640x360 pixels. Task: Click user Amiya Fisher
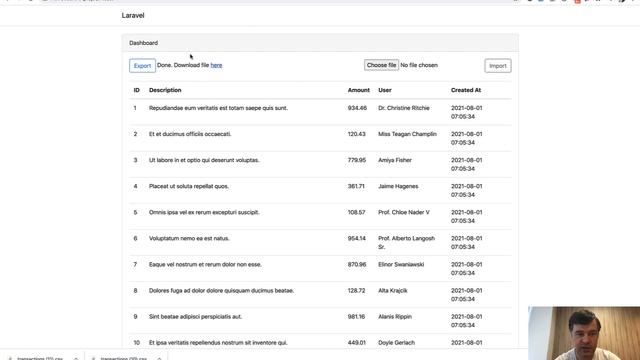click(x=395, y=160)
